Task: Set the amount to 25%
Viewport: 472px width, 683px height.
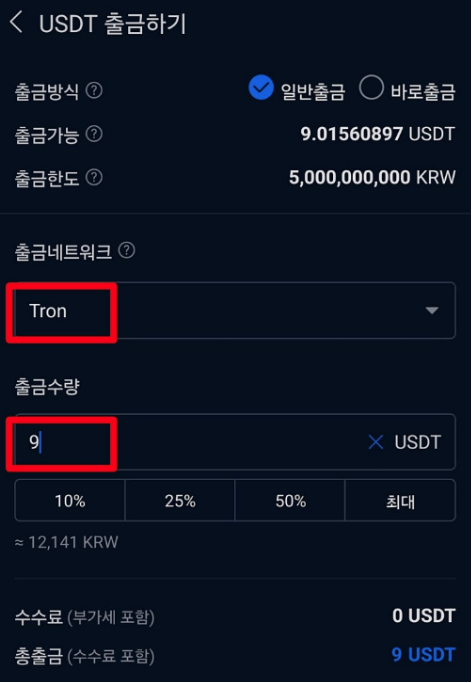Action: click(180, 500)
